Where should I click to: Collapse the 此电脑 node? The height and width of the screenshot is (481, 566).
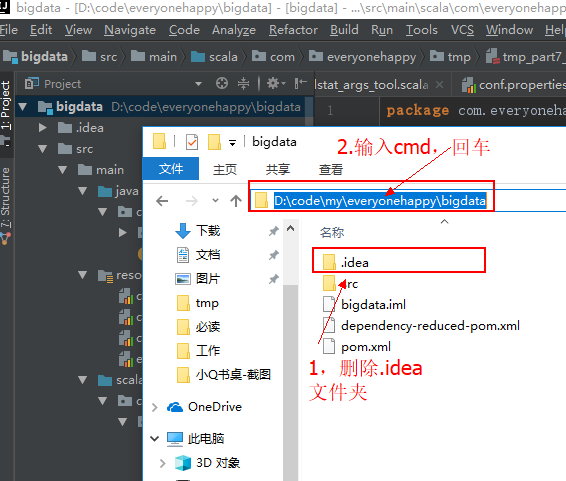point(155,438)
